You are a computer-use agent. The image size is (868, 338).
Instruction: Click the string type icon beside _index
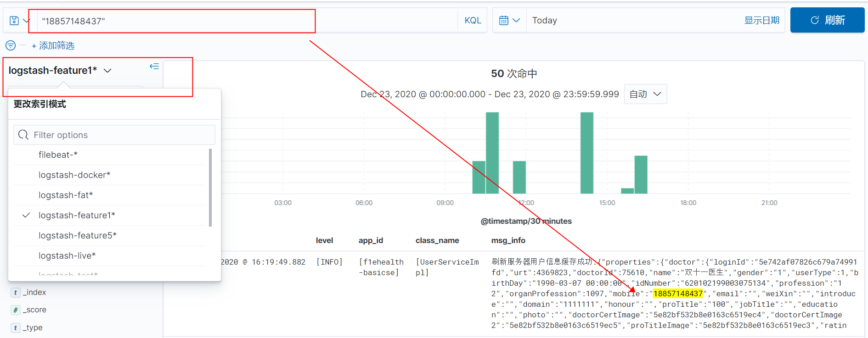(16, 293)
